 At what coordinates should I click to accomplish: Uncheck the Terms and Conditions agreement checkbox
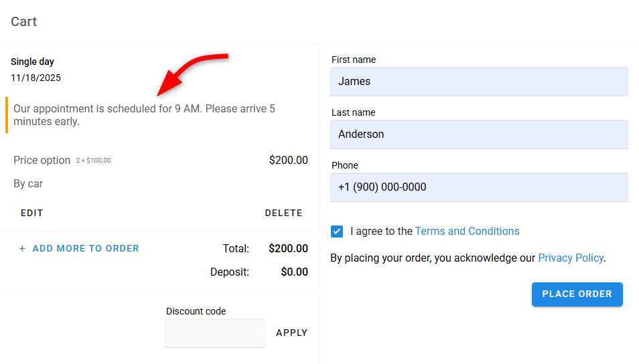click(337, 232)
